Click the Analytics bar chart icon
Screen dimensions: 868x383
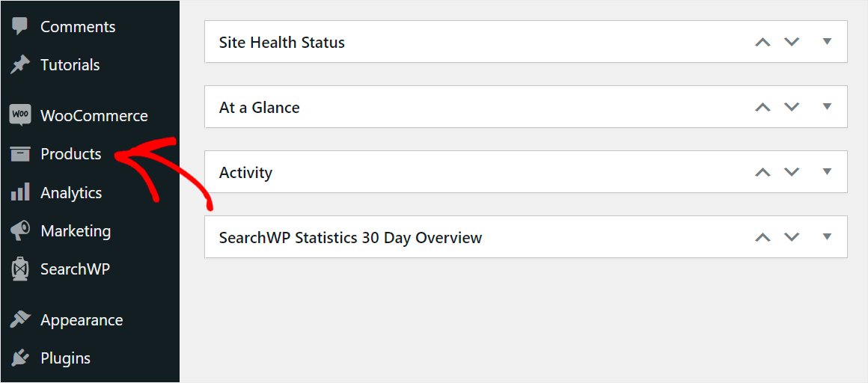(20, 192)
